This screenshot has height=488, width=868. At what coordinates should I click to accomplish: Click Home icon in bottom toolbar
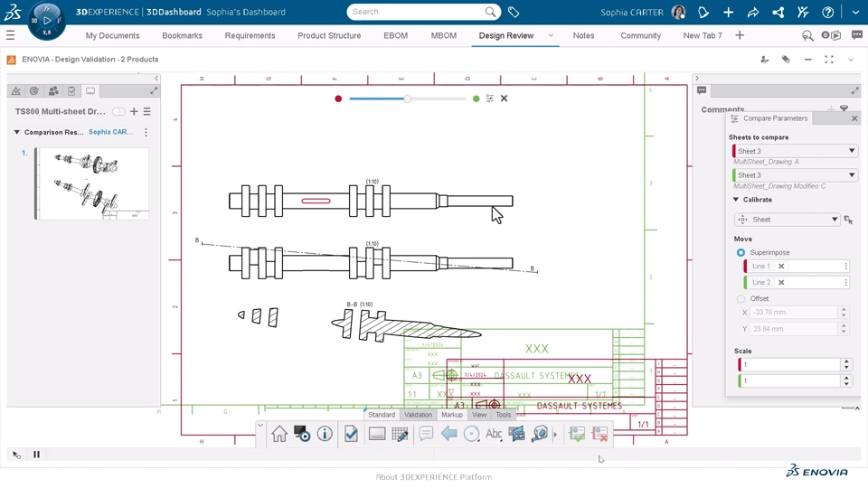coord(279,434)
